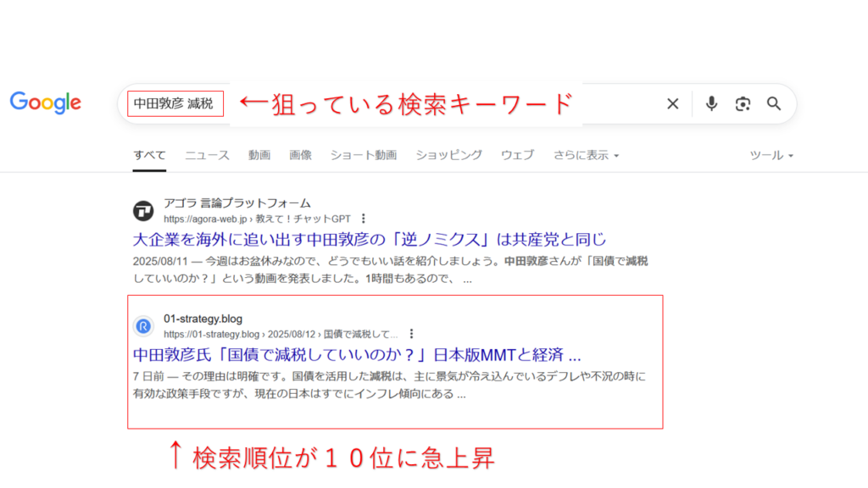The image size is (868, 488).
Task: Open result 大企業を海外に追い出す中田敦彦の「逆ノミクス」
Action: [370, 239]
